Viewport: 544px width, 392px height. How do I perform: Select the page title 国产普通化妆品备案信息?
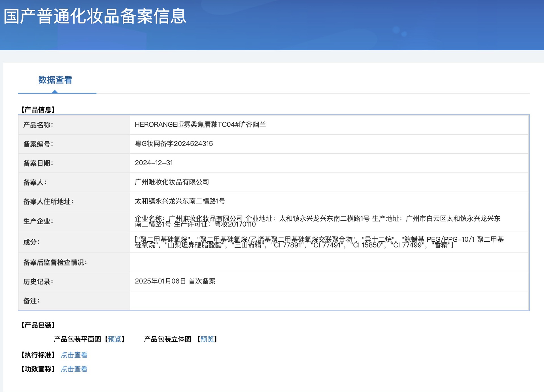pyautogui.click(x=95, y=16)
